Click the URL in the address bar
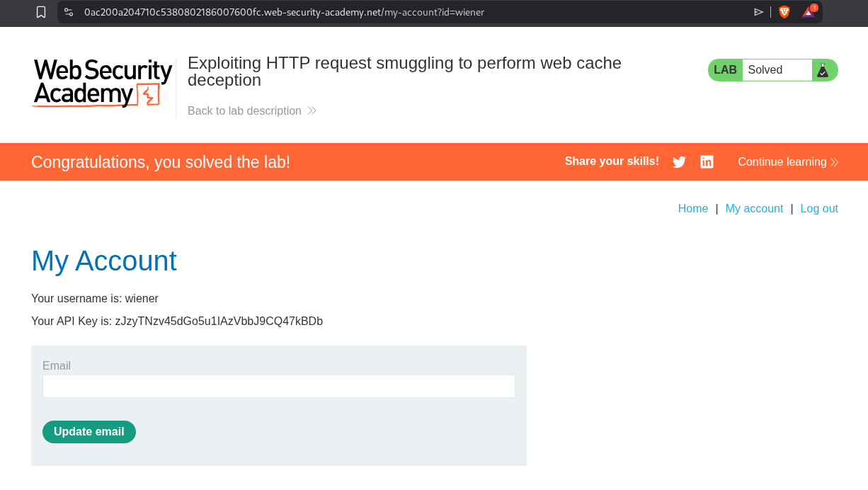 283,12
